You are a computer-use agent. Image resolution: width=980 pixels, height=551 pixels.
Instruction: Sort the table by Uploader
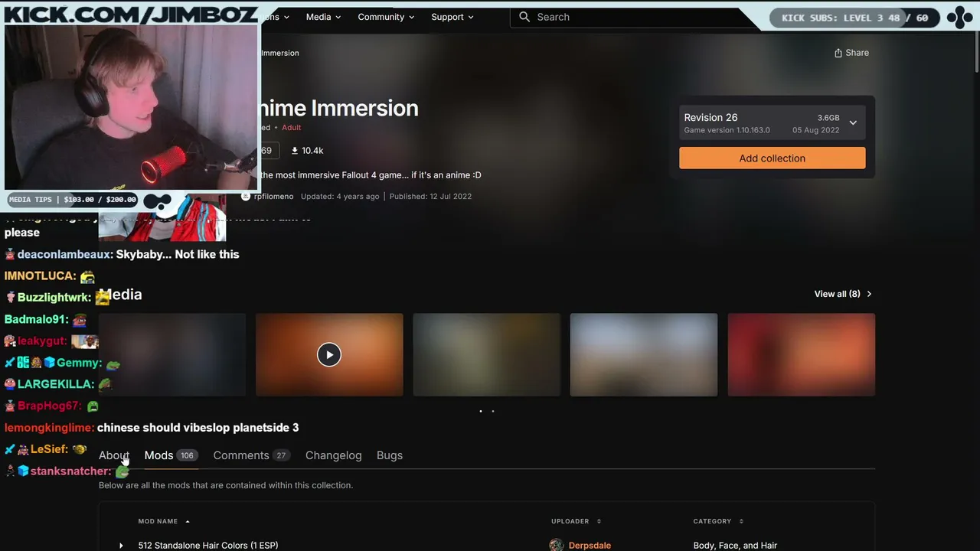tap(576, 521)
